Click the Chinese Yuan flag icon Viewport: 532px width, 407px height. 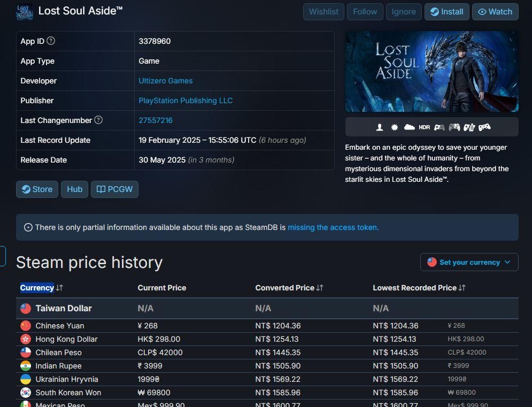(26, 326)
